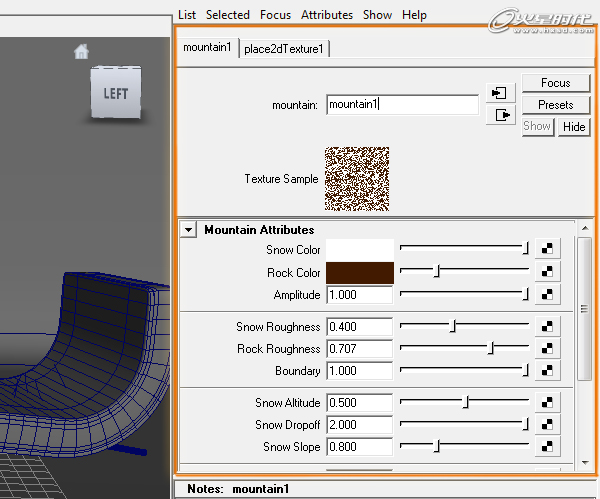Click the Rock Roughness value field
600x499 pixels.
point(360,349)
